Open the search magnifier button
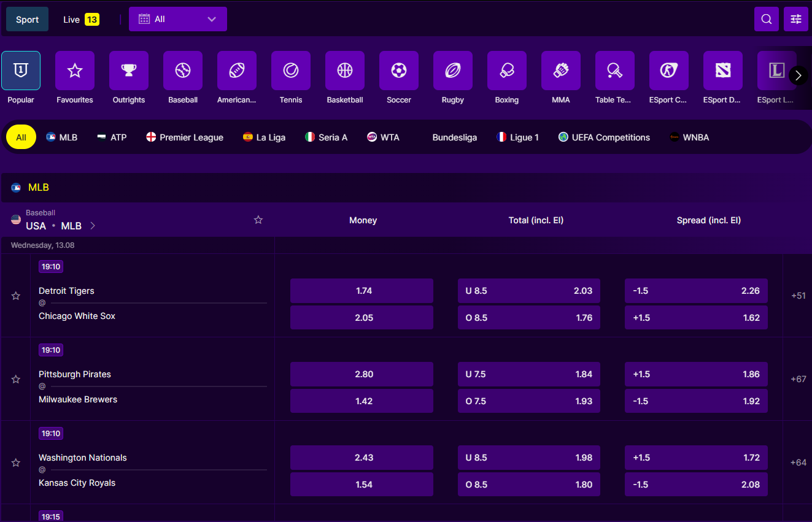Screen dimensions: 812x522 767,19
